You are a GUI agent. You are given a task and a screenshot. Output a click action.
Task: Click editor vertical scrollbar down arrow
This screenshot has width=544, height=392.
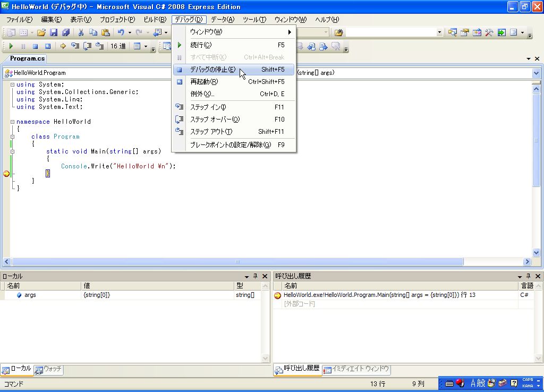pyautogui.click(x=536, y=252)
